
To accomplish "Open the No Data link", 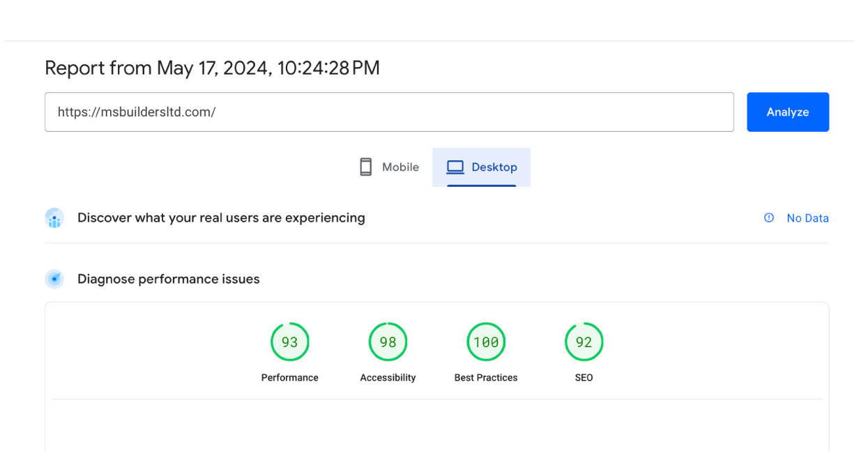I will [807, 218].
